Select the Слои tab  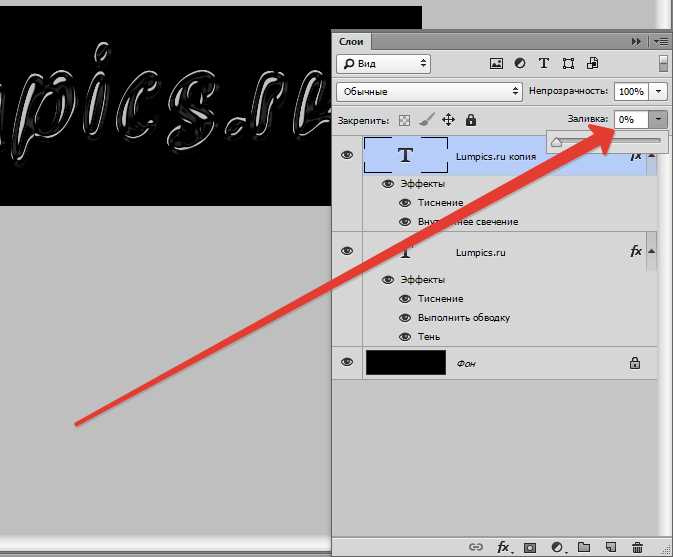(x=352, y=42)
